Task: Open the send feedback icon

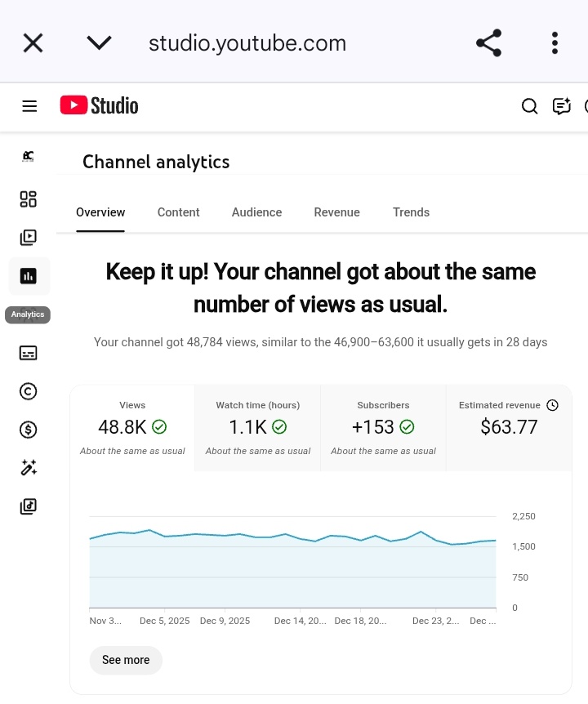Action: [561, 106]
